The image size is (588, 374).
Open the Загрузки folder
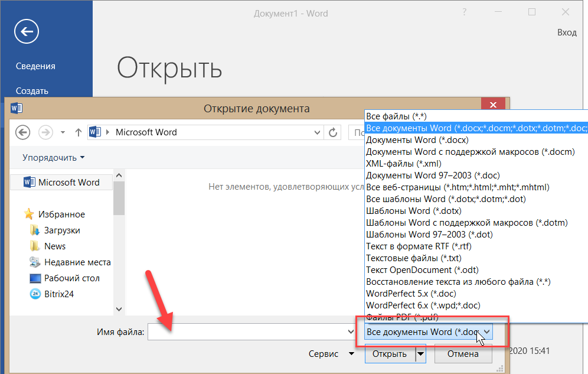click(55, 230)
